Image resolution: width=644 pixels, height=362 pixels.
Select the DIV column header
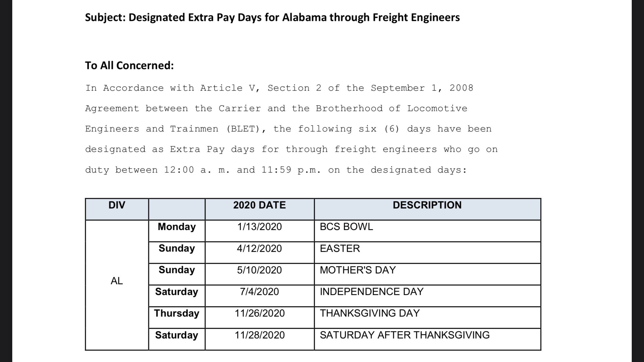point(117,209)
